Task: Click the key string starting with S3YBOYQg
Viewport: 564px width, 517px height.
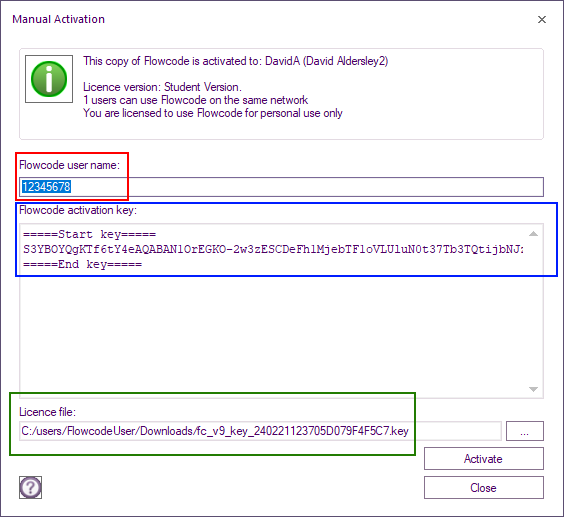Action: point(273,249)
